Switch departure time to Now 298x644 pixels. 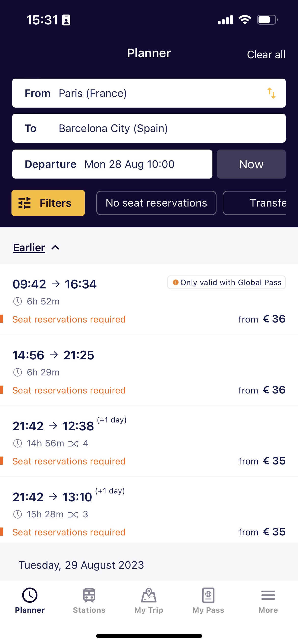pyautogui.click(x=251, y=164)
